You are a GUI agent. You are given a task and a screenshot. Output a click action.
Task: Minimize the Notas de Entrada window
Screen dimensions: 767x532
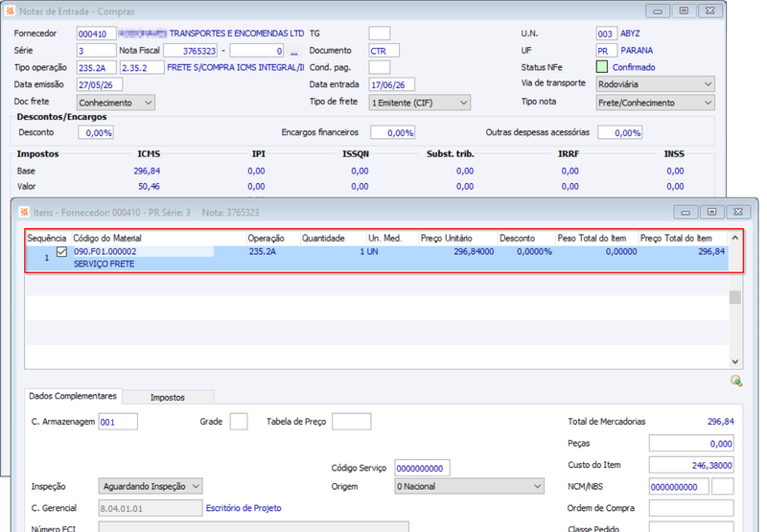(658, 11)
